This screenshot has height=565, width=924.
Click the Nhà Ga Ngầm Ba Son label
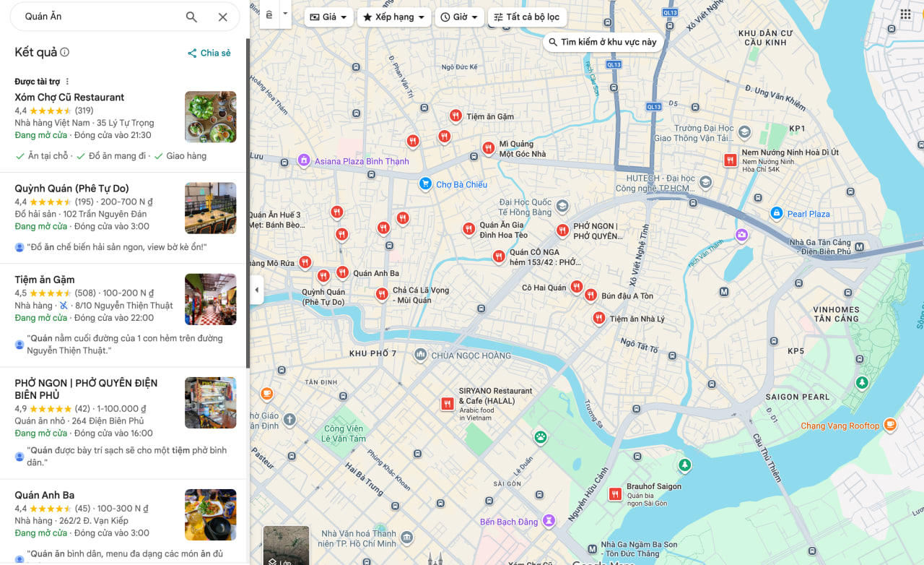(x=640, y=549)
